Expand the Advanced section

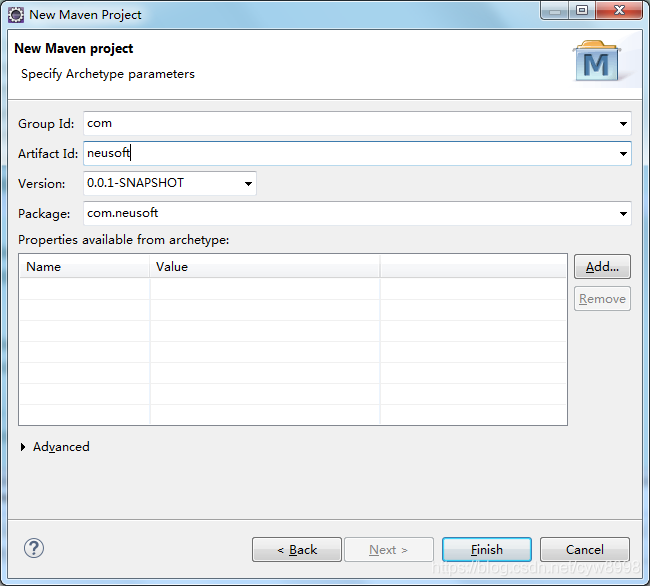[x=23, y=447]
